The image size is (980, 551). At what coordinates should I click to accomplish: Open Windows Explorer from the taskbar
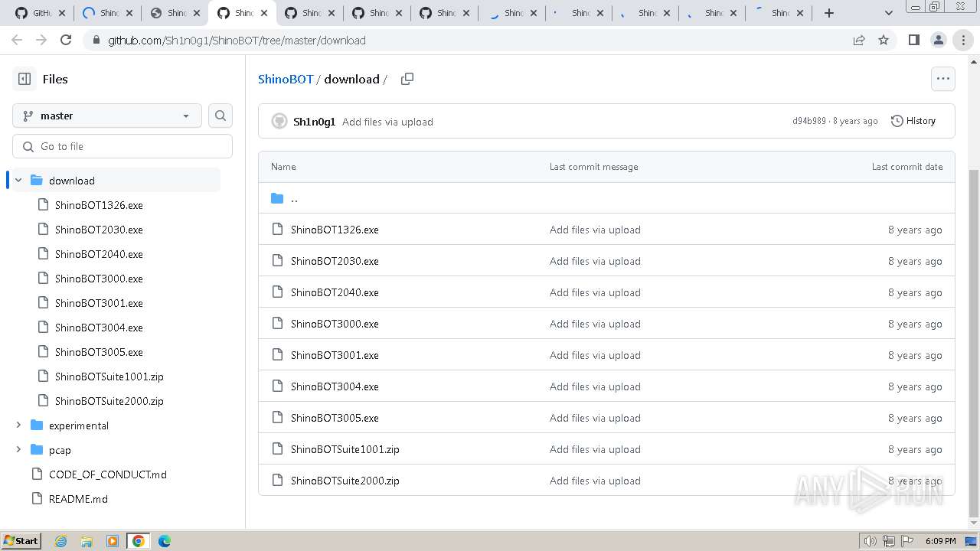tap(87, 541)
